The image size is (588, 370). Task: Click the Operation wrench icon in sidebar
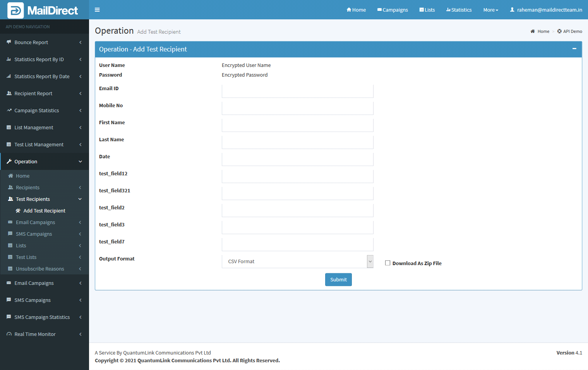coord(9,161)
